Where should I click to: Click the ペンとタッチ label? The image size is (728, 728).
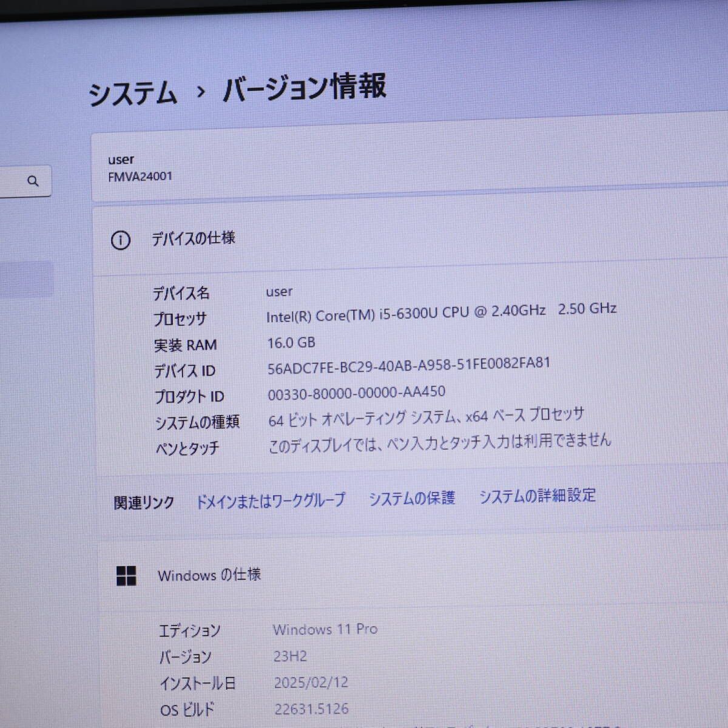(x=187, y=448)
